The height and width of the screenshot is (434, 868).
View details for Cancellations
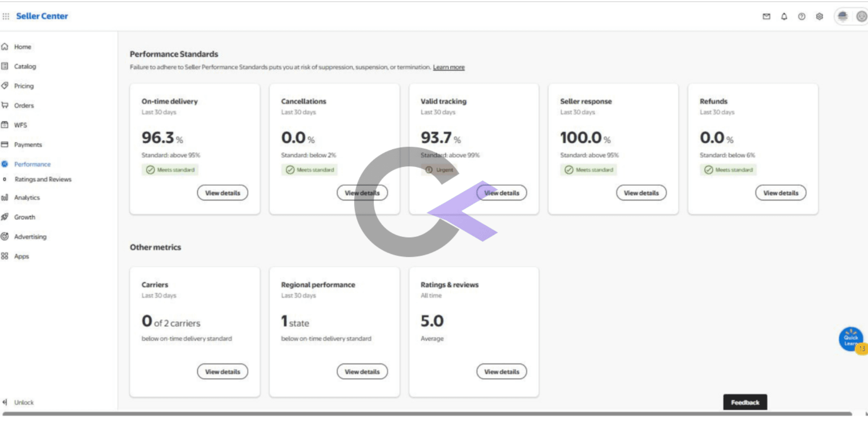pos(362,193)
